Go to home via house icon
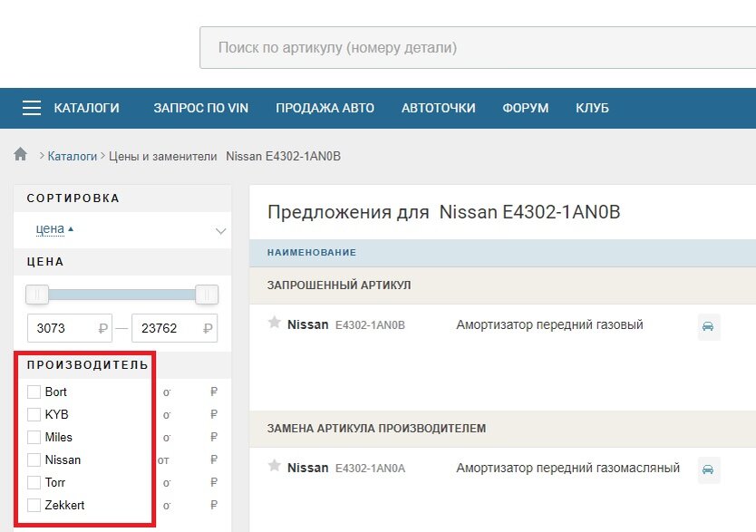Viewport: 756px width, 532px height. (20, 155)
